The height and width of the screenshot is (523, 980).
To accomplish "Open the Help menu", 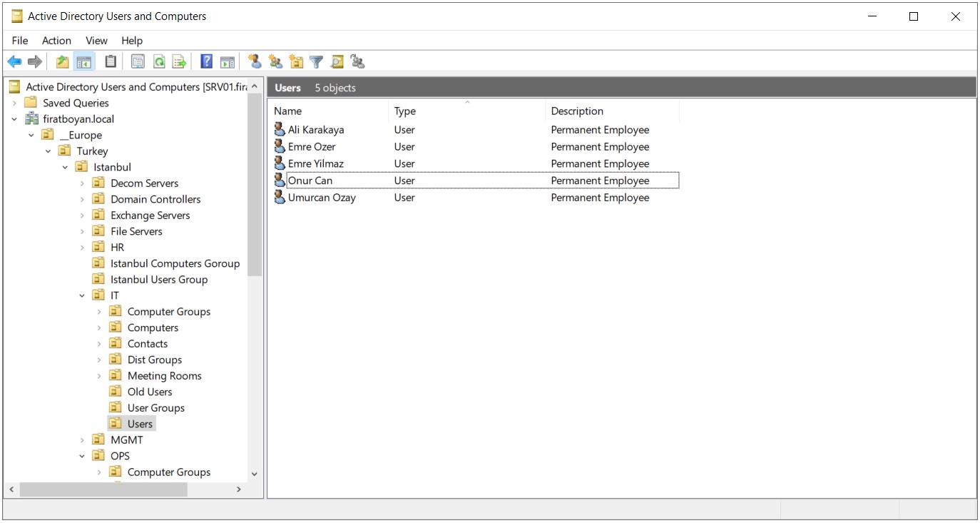I will (132, 41).
